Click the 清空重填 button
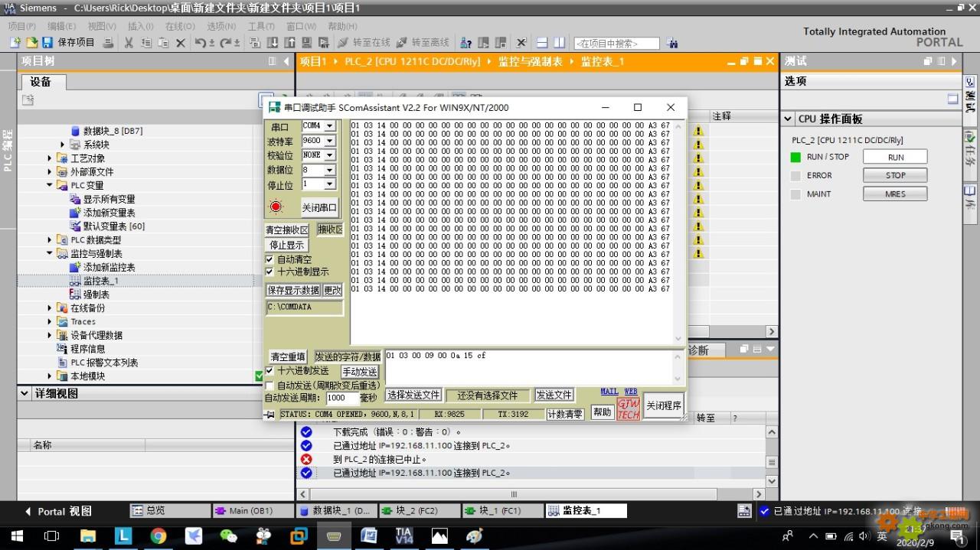 (x=288, y=357)
